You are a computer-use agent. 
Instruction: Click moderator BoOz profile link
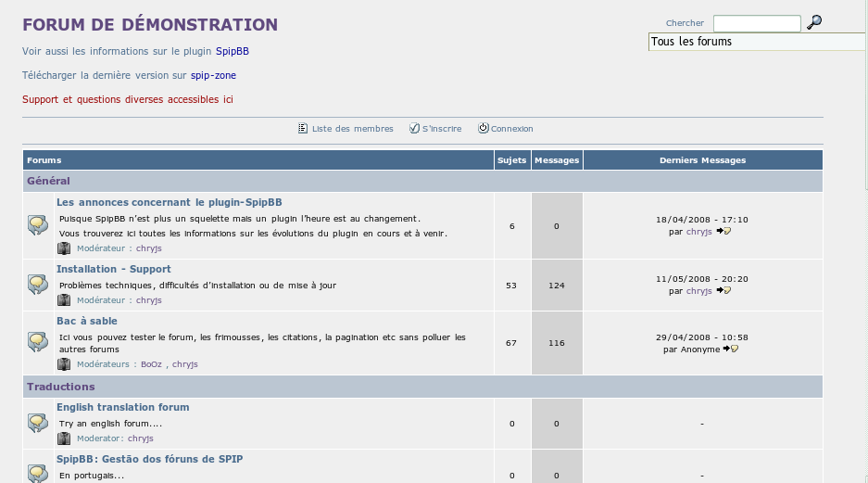click(151, 364)
